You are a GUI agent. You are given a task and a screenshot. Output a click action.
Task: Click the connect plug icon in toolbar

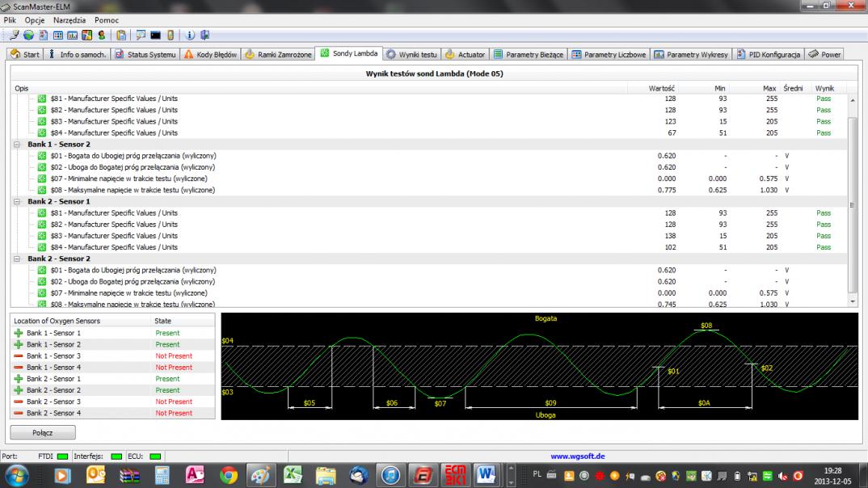pyautogui.click(x=14, y=35)
